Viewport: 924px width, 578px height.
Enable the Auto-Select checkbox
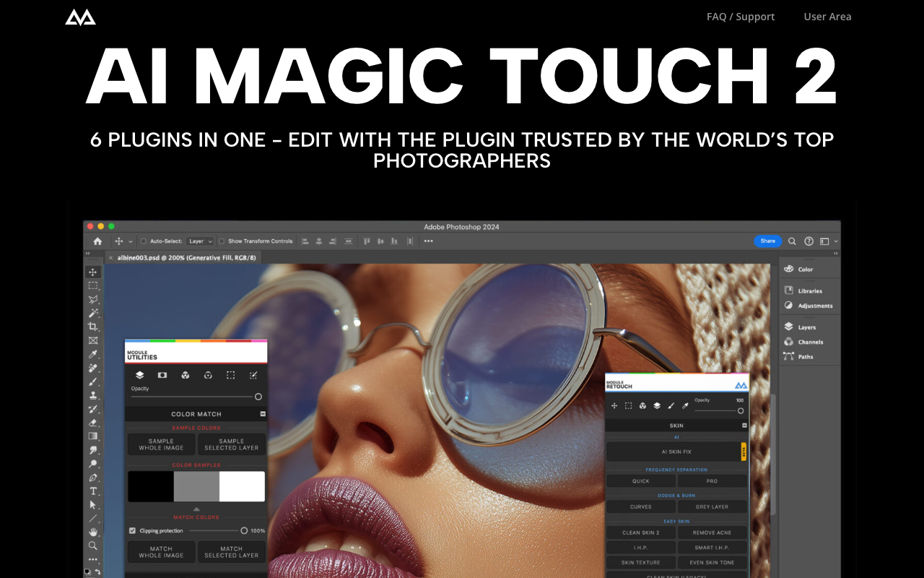tap(143, 241)
